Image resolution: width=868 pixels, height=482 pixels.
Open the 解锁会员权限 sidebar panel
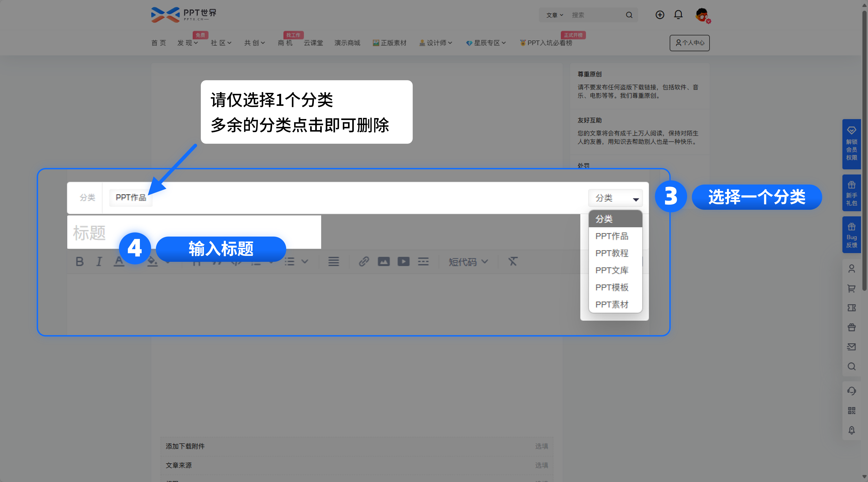pos(851,144)
